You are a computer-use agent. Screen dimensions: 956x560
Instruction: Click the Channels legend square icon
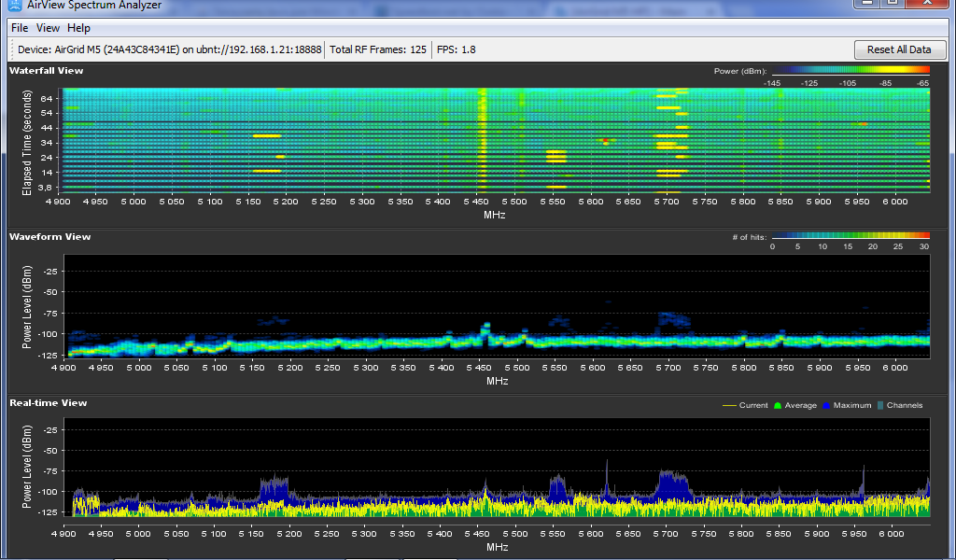(881, 405)
